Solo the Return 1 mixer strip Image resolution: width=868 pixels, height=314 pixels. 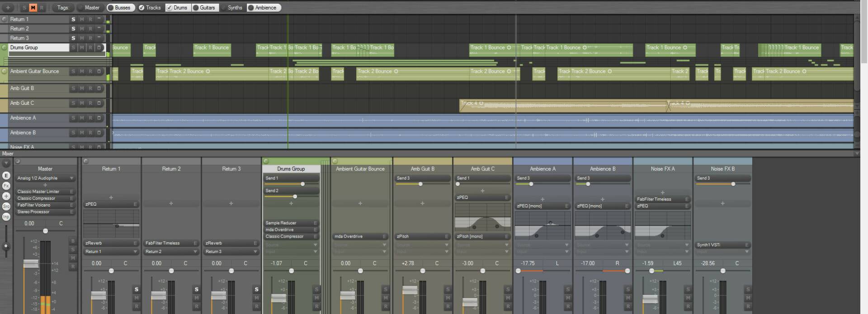coord(137,289)
